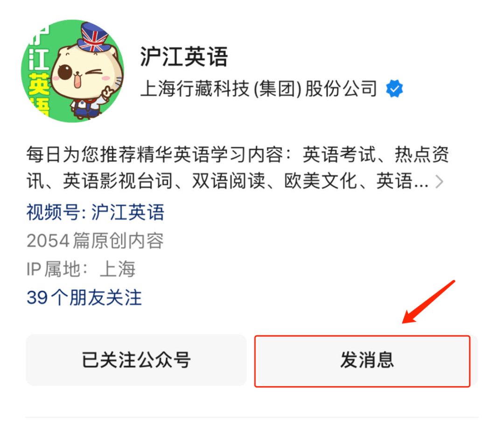Click the red arrow annotation
Screen dimensions: 504x421
coord(429,302)
